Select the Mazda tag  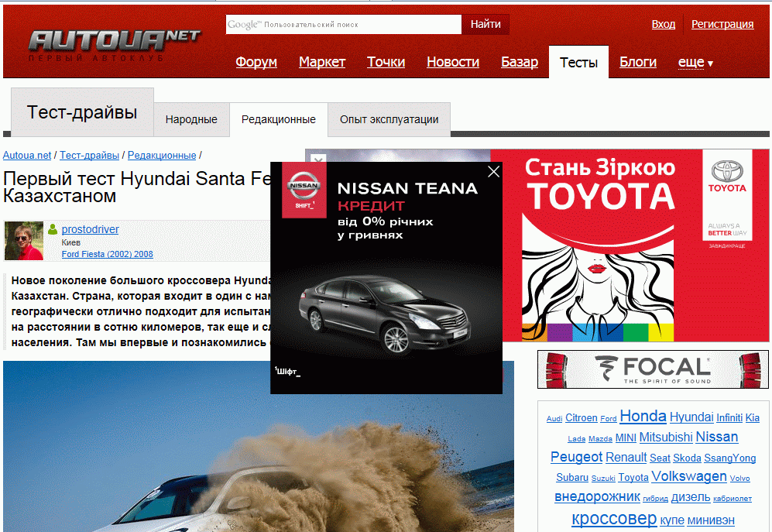pos(600,439)
